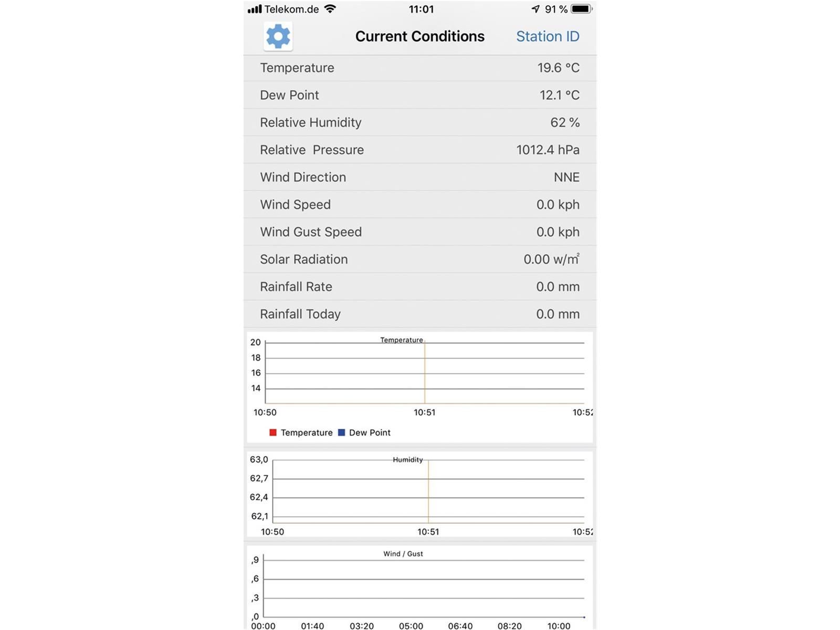
Task: Select the Rainfall Today row
Action: (x=420, y=314)
